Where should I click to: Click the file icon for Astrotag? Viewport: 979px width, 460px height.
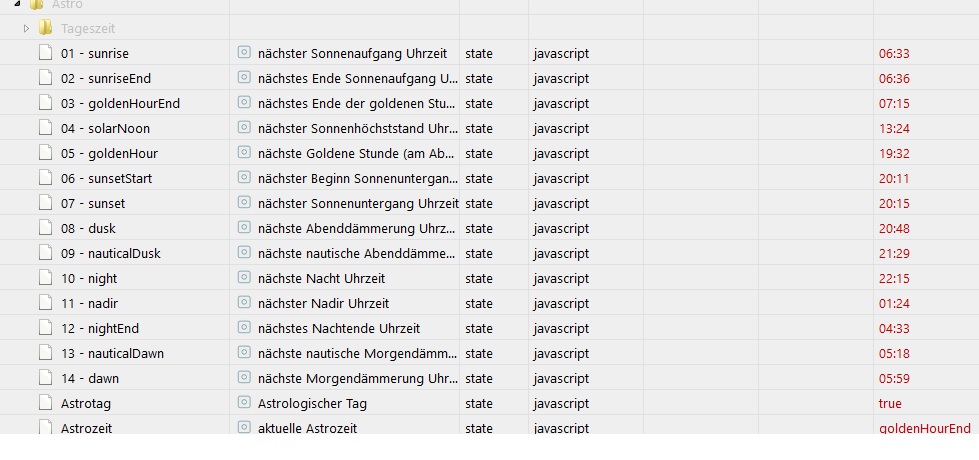click(x=45, y=402)
